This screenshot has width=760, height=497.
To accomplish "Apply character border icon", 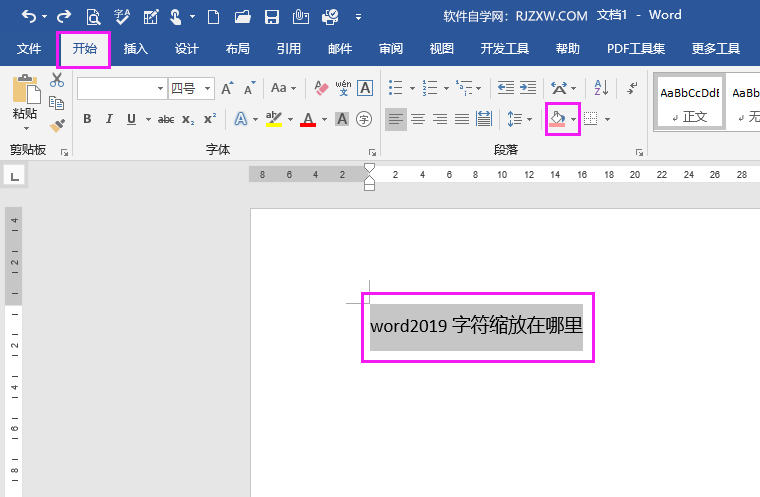I will (365, 88).
